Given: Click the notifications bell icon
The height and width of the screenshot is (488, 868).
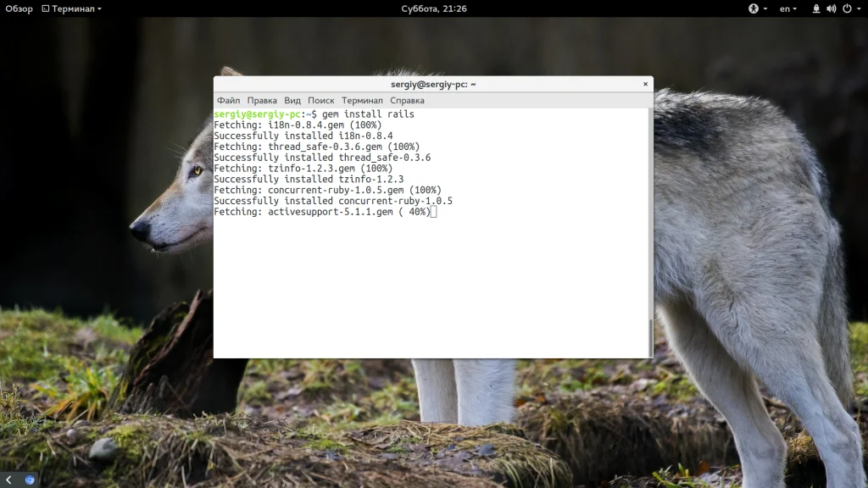Looking at the screenshot, I should [816, 8].
